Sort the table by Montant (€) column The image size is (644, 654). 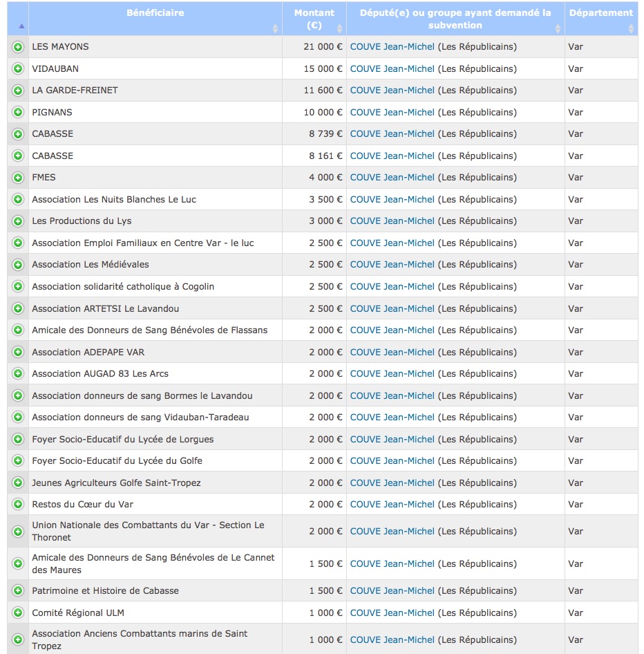pyautogui.click(x=314, y=19)
